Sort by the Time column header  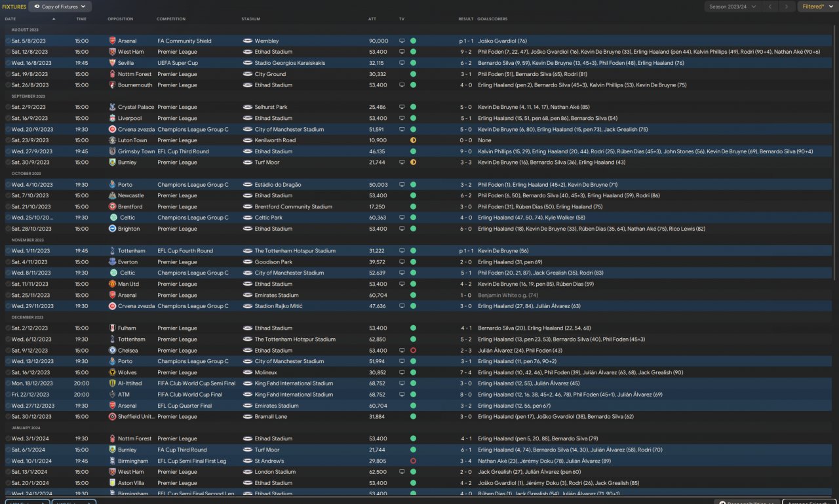coord(81,19)
